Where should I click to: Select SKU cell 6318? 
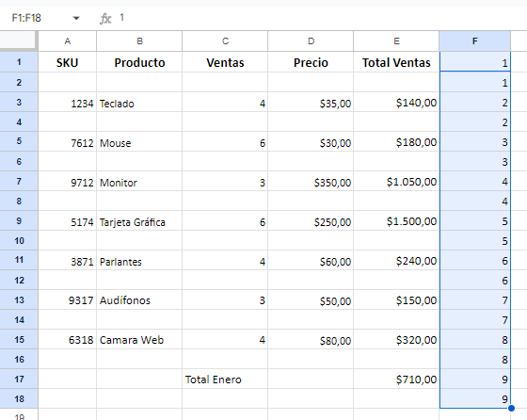[67, 340]
